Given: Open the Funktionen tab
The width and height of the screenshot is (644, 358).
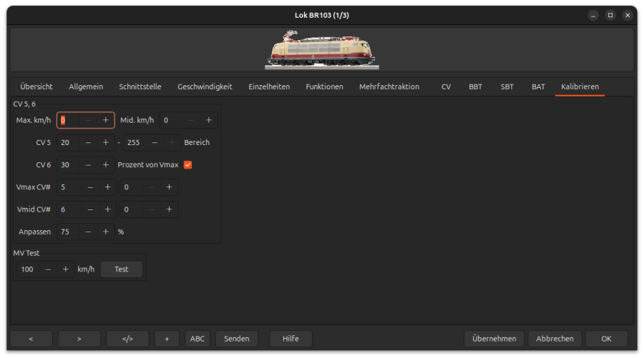Looking at the screenshot, I should (x=324, y=86).
